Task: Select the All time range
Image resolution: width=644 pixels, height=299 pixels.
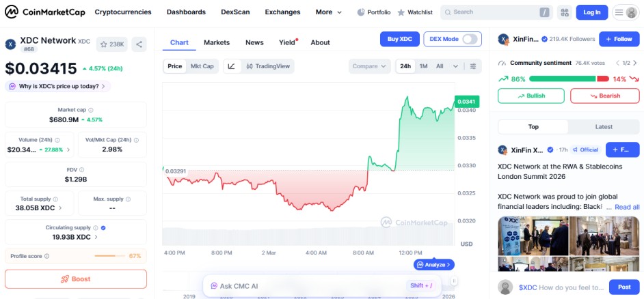Action: (x=440, y=66)
